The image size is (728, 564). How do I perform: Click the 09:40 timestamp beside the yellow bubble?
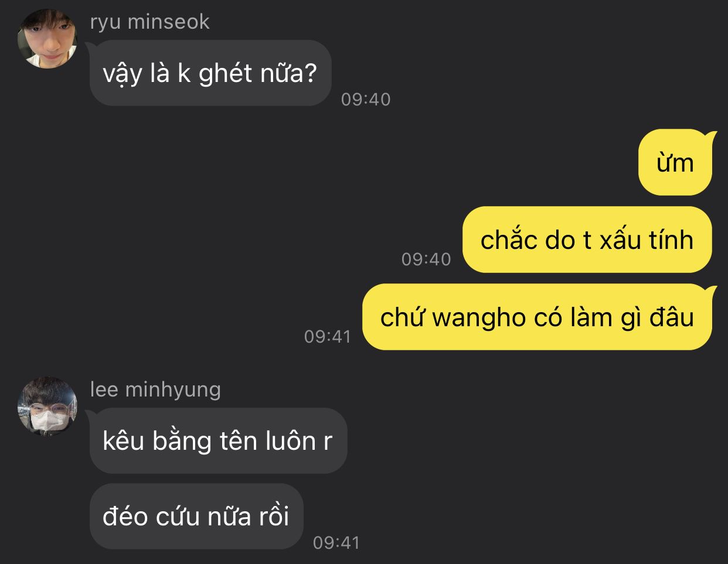coord(426,259)
